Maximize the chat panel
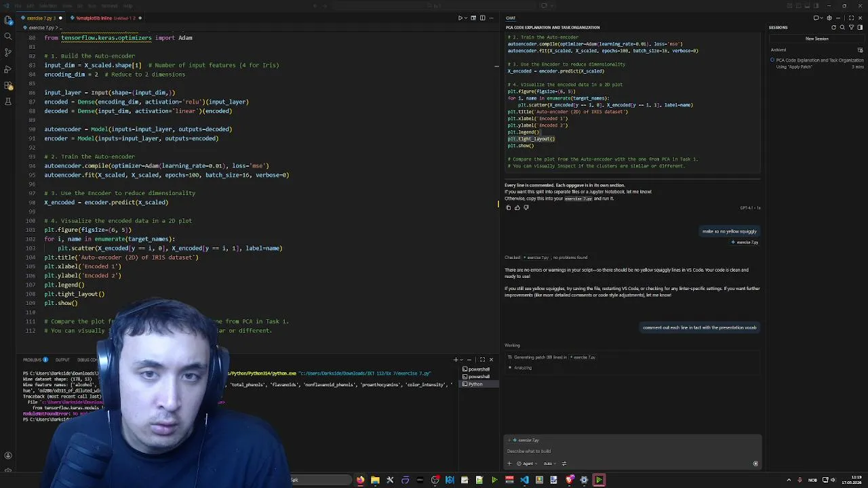868x488 pixels. [x=851, y=18]
